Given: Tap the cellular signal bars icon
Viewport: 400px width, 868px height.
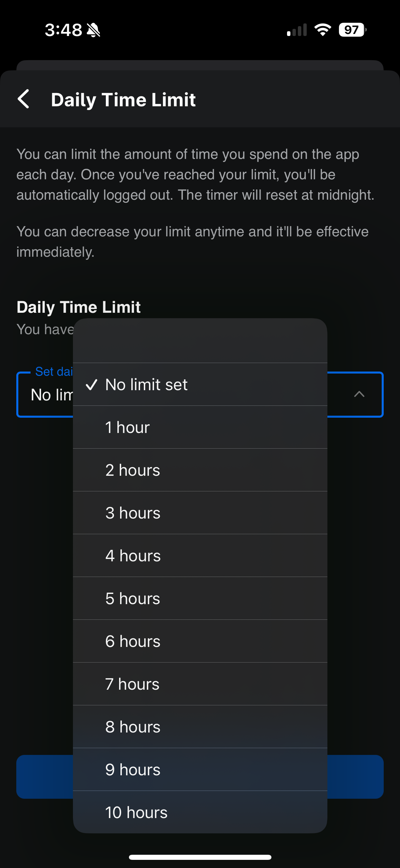Looking at the screenshot, I should click(297, 30).
